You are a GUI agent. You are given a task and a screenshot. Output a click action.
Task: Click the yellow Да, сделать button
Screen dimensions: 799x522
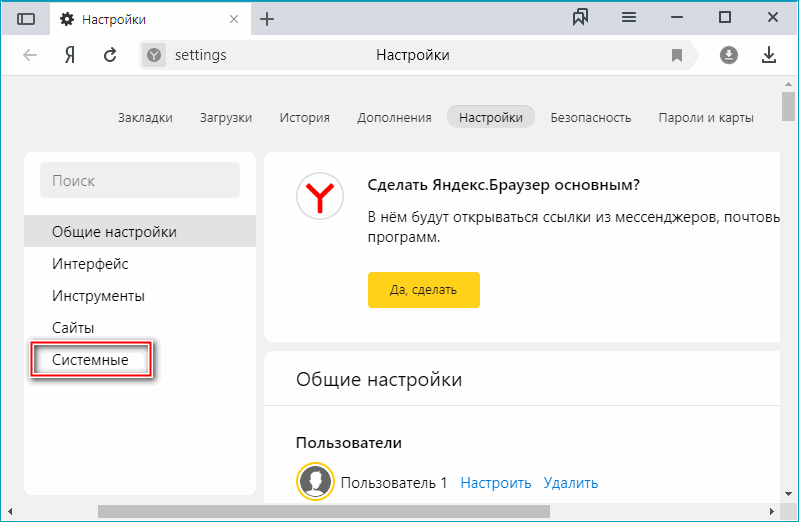[423, 290]
